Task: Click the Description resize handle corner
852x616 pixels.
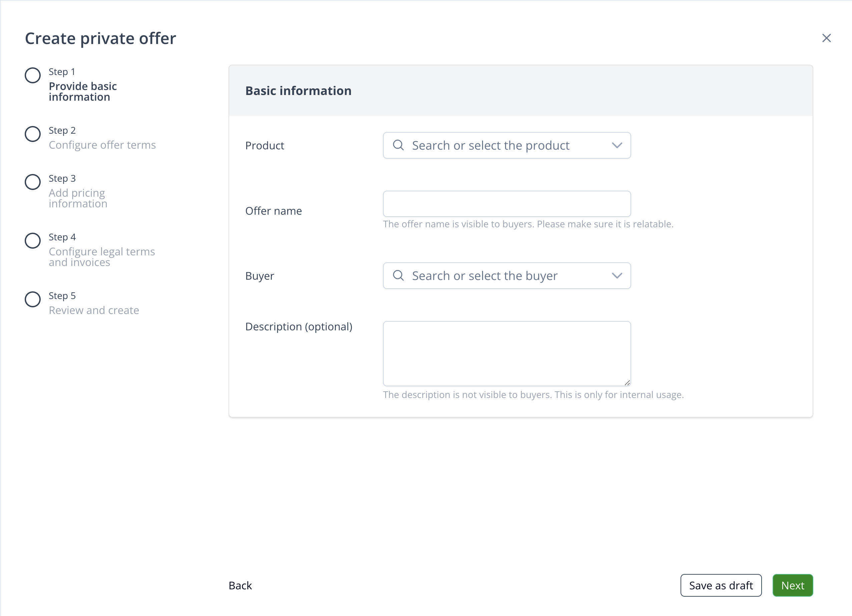Action: click(627, 383)
